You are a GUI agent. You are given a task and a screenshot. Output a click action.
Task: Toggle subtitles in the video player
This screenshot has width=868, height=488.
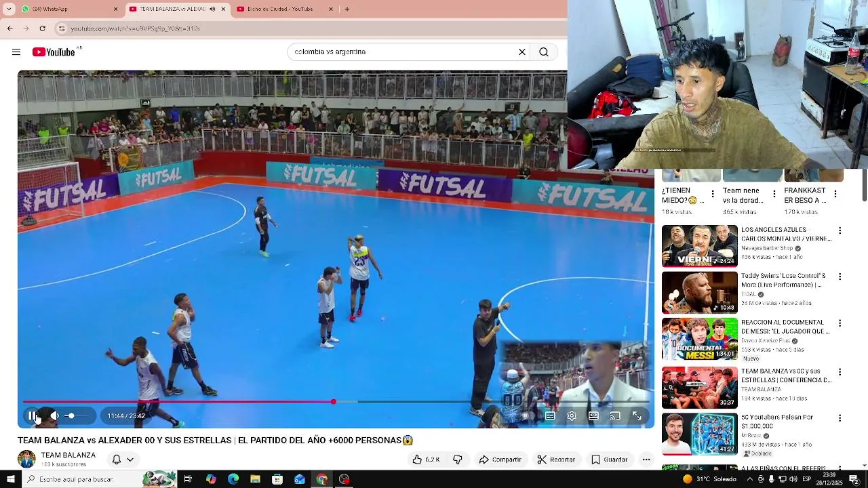(550, 415)
